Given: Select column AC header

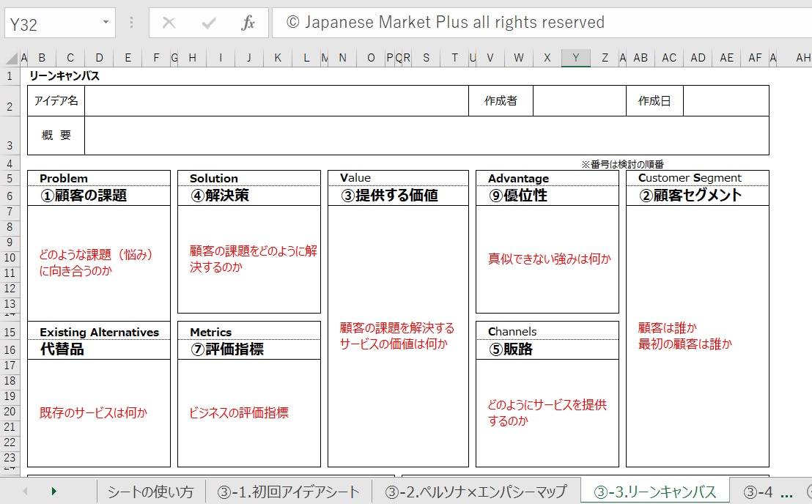Looking at the screenshot, I should 669,58.
